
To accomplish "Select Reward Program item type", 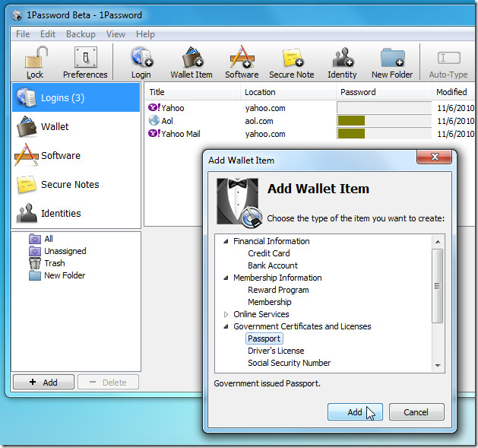I will point(278,290).
